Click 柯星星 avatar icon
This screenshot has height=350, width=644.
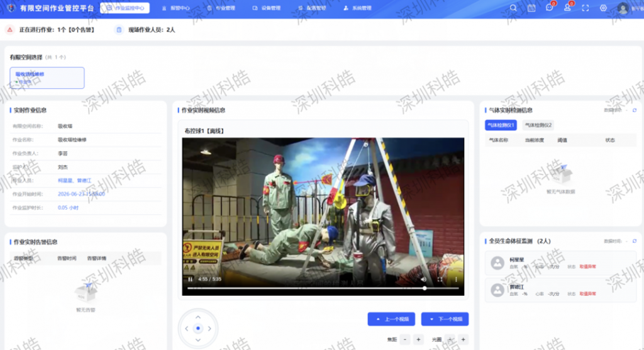[497, 262]
